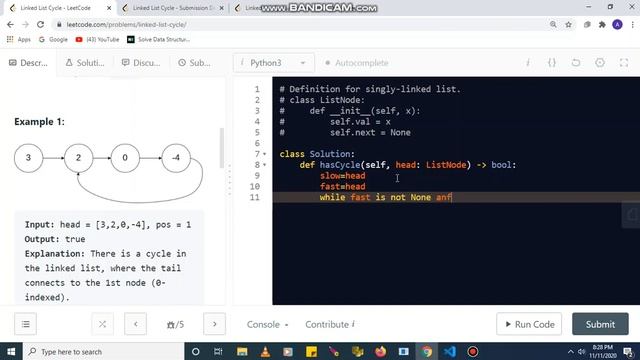Click the line 'slow=head' in the editor
Image resolution: width=640 pixels, height=360 pixels.
tap(342, 176)
